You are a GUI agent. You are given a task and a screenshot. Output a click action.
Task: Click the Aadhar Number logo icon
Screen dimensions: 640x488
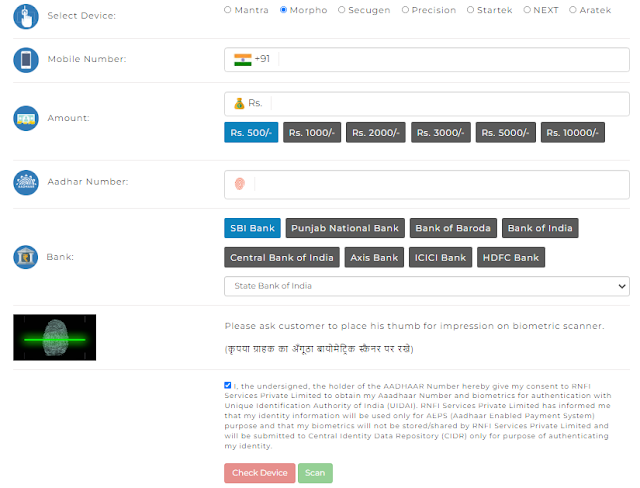coord(26,182)
